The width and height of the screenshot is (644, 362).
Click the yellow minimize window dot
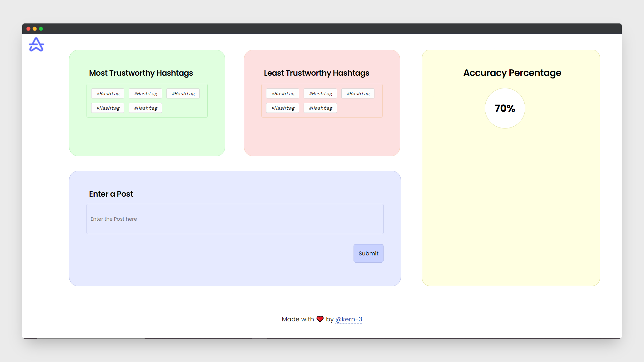point(35,29)
